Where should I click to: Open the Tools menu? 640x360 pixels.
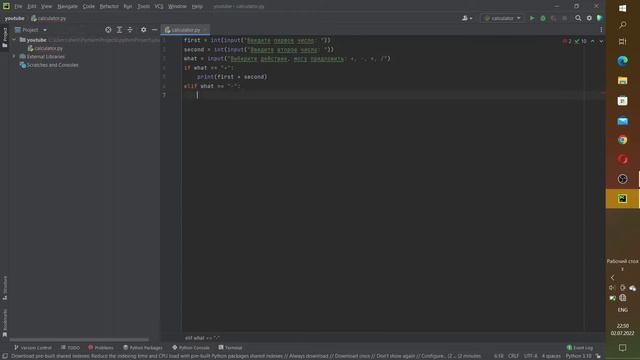pos(143,7)
